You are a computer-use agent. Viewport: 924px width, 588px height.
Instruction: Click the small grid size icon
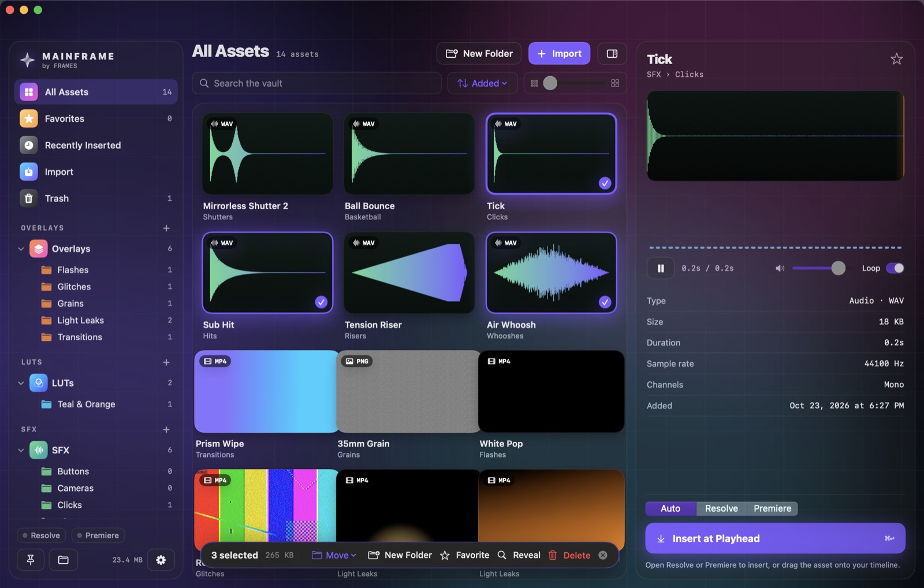(535, 83)
